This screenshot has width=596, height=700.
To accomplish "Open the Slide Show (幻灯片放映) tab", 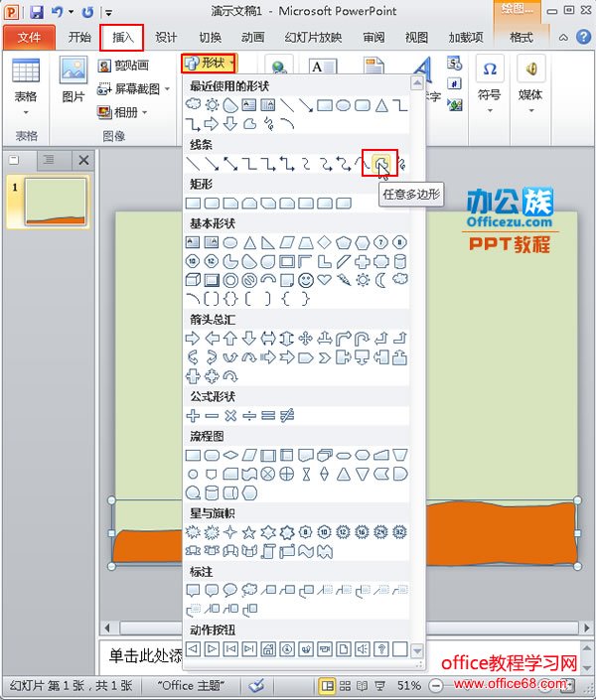I will 313,38.
